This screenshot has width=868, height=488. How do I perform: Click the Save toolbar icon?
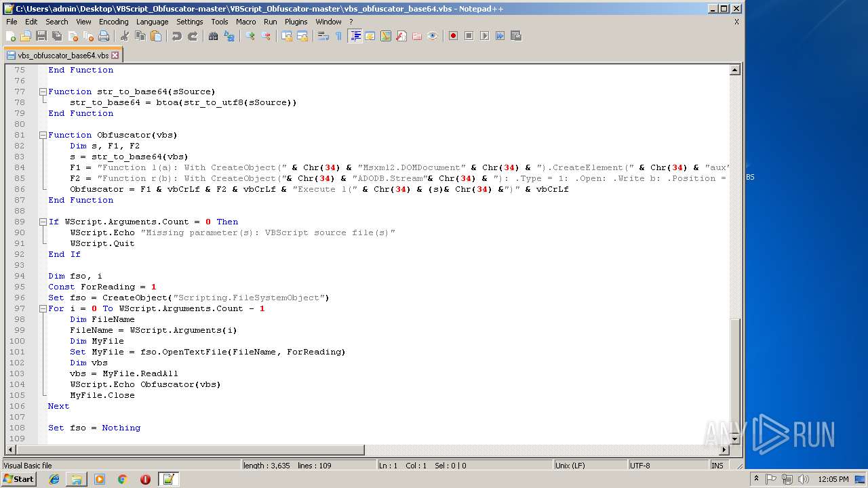[41, 36]
